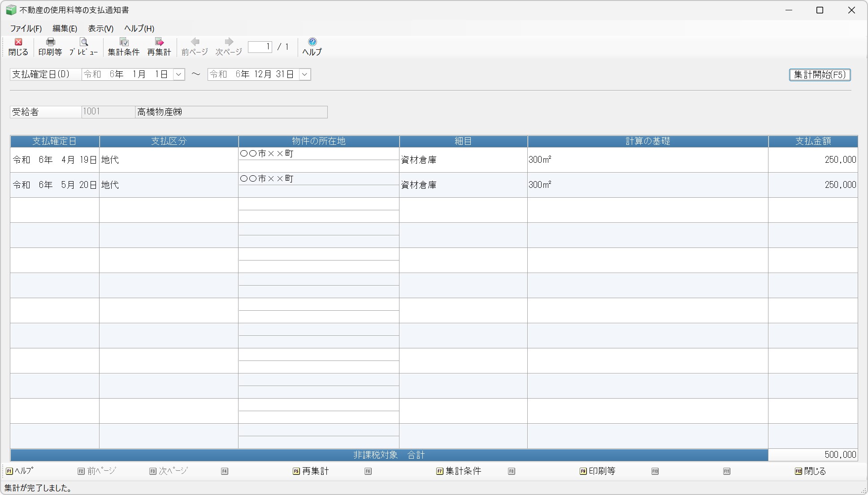Click the red 閉じる toolbar icon
This screenshot has height=495, width=868.
click(x=18, y=42)
